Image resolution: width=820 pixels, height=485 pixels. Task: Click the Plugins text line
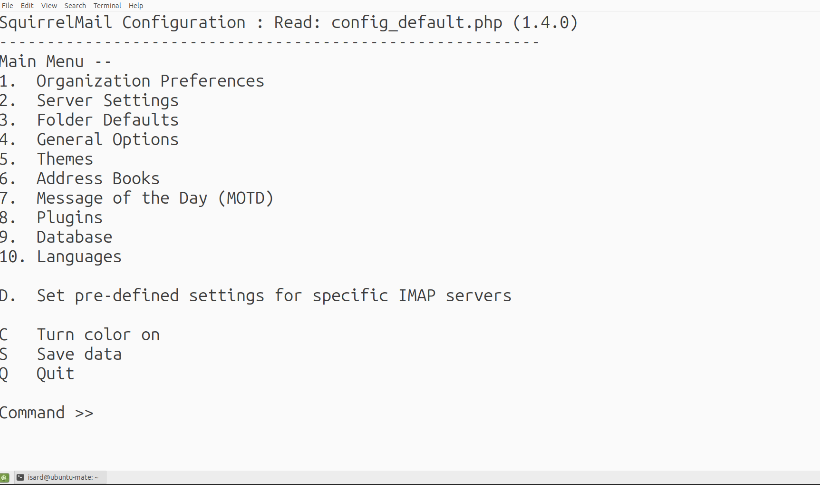[x=51, y=218]
